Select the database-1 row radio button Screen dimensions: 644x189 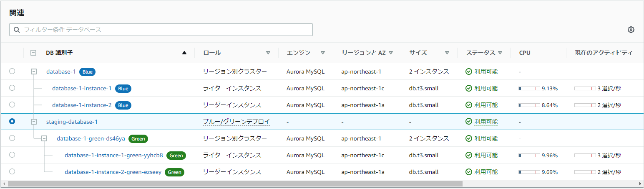click(x=12, y=72)
